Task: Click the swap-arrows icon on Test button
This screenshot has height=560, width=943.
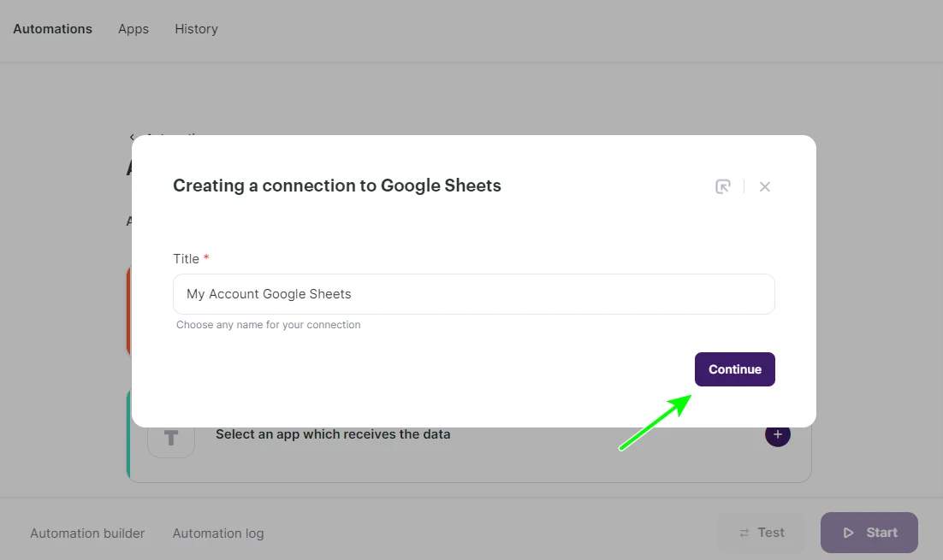Action: 744,533
